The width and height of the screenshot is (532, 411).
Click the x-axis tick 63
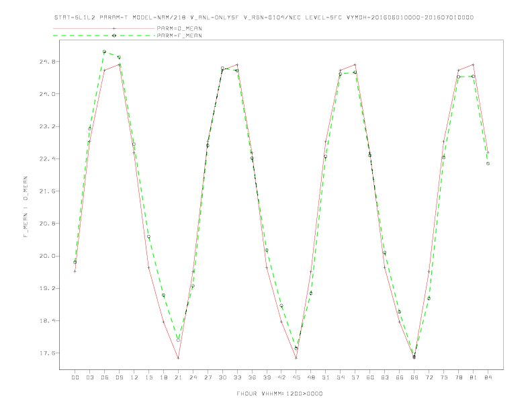(x=385, y=377)
